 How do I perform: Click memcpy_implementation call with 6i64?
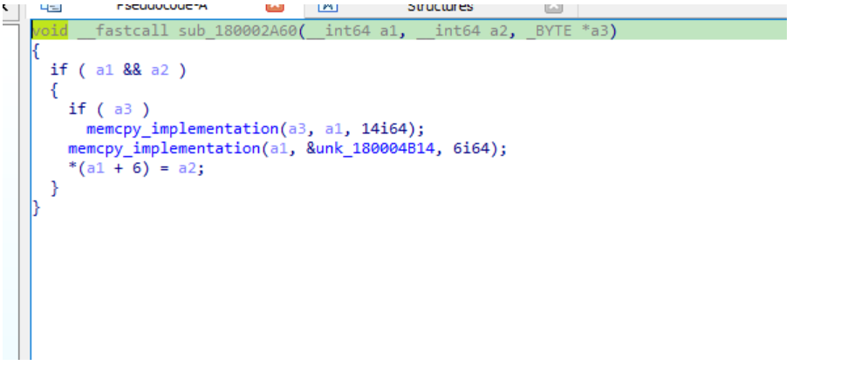(x=287, y=149)
